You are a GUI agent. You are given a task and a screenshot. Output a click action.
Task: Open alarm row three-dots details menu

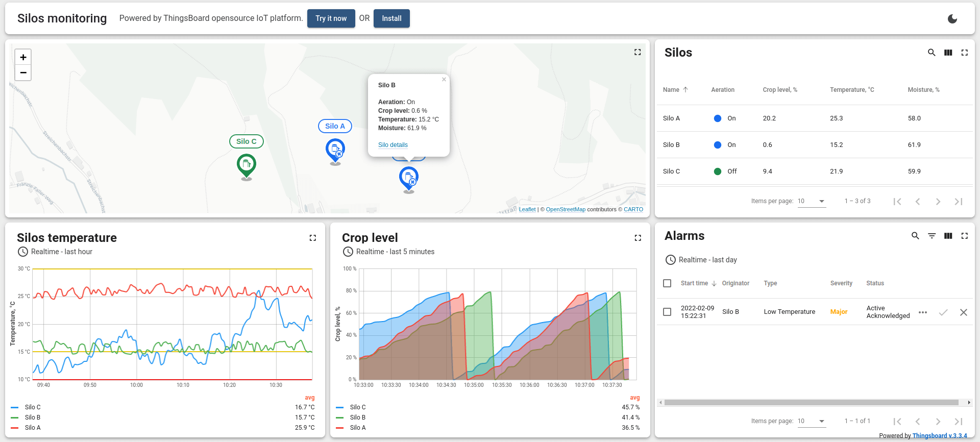coord(923,312)
